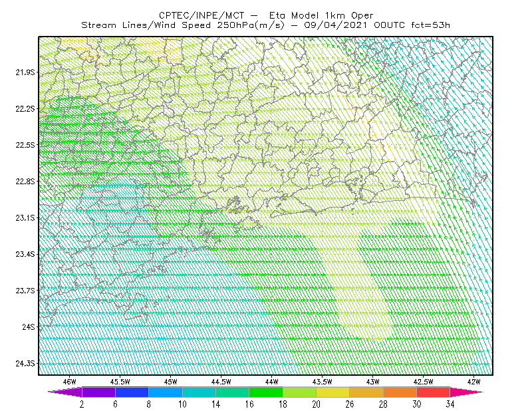Click the light blue 8-10 legend segment

coord(166,392)
